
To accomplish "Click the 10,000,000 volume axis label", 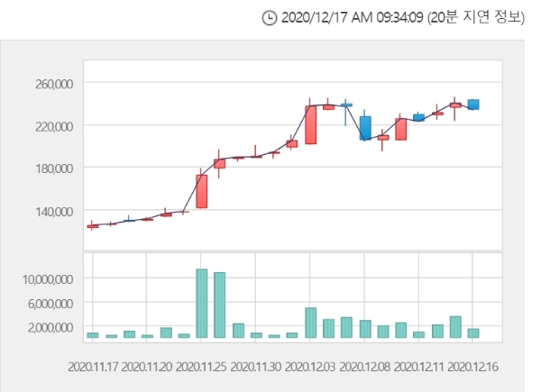I will coord(46,279).
